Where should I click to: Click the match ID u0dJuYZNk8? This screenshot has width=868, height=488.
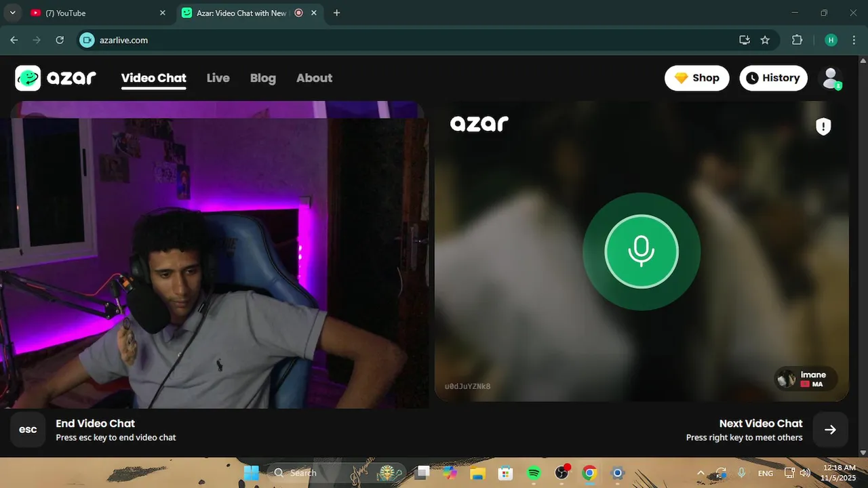pyautogui.click(x=467, y=386)
